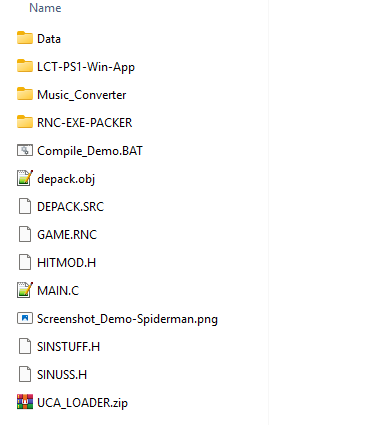Click the Data folder icon
The width and height of the screenshot is (384, 425).
pos(25,38)
